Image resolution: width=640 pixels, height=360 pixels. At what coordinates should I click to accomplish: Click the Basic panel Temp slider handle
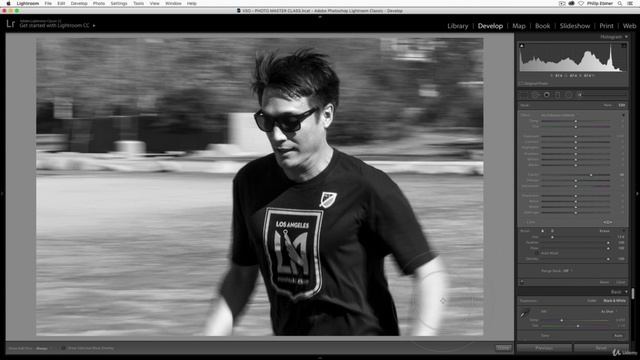pyautogui.click(x=562, y=320)
